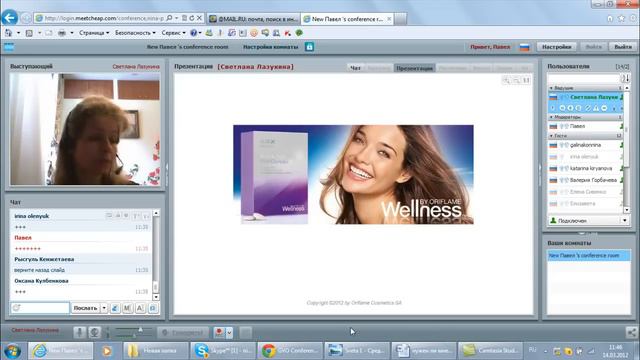Click the Russian flag language icon
The width and height of the screenshot is (640, 360).
tap(524, 47)
